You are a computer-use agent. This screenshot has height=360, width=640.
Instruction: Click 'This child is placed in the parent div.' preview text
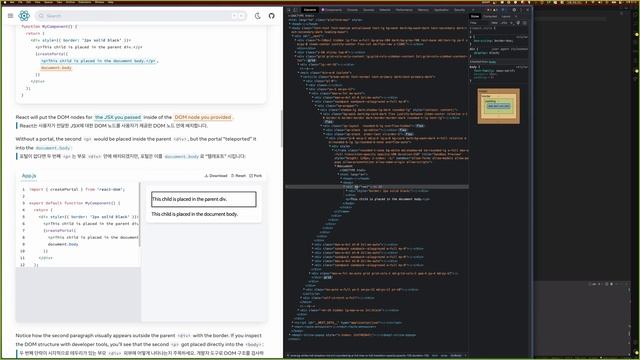(189, 199)
